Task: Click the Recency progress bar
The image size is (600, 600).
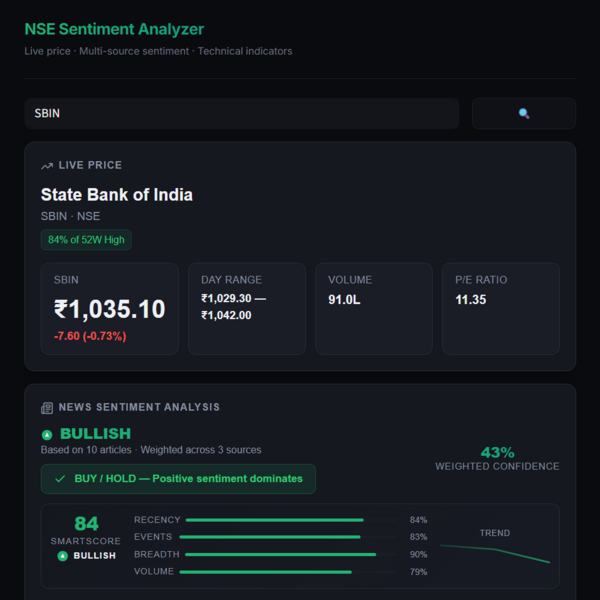Action: (292, 520)
